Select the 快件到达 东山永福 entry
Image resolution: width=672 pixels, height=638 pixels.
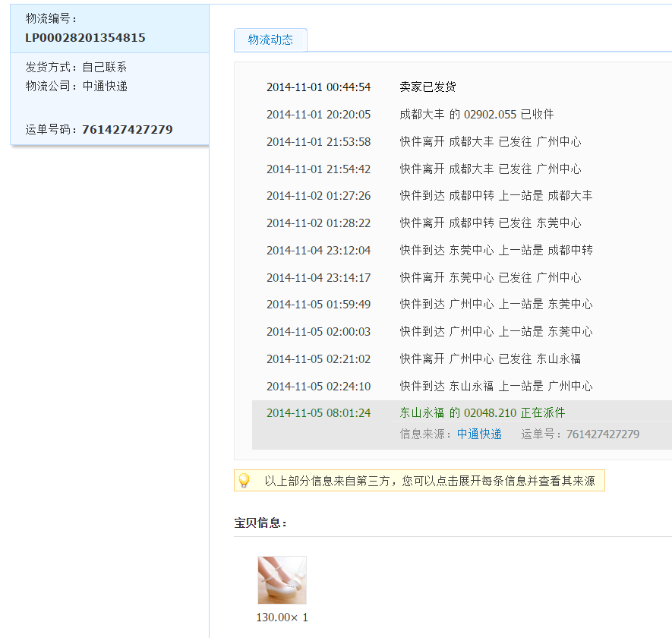coord(496,387)
